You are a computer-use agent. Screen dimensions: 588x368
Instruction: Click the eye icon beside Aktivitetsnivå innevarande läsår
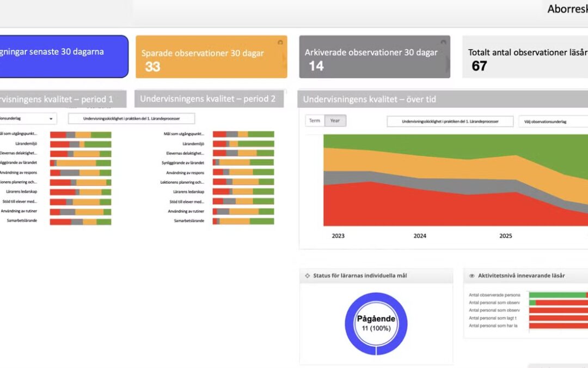[472, 276]
